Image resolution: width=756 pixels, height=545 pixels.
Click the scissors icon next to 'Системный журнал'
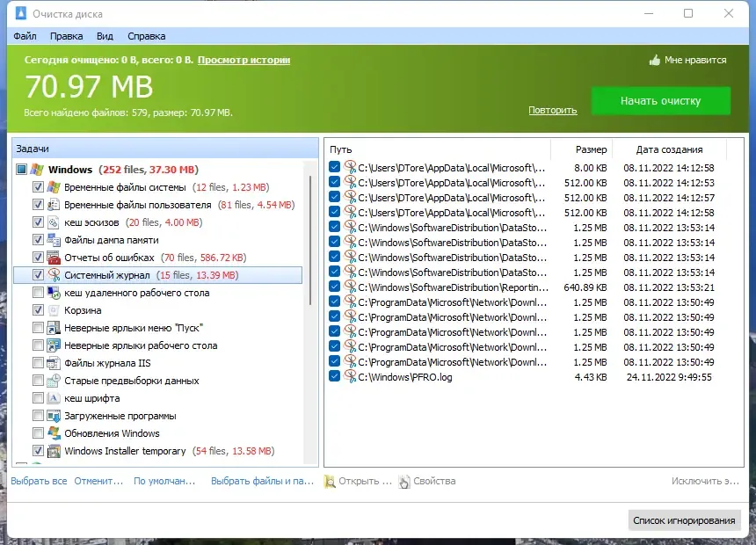54,275
